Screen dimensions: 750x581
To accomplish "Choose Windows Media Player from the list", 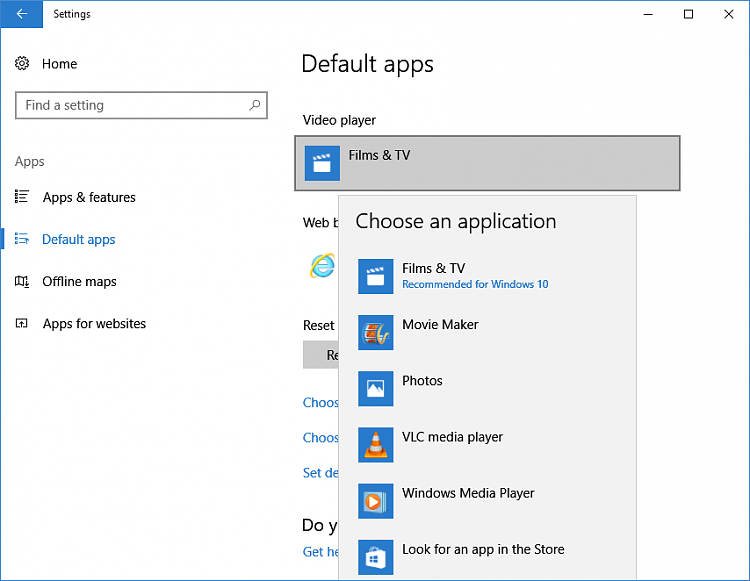I will point(468,493).
